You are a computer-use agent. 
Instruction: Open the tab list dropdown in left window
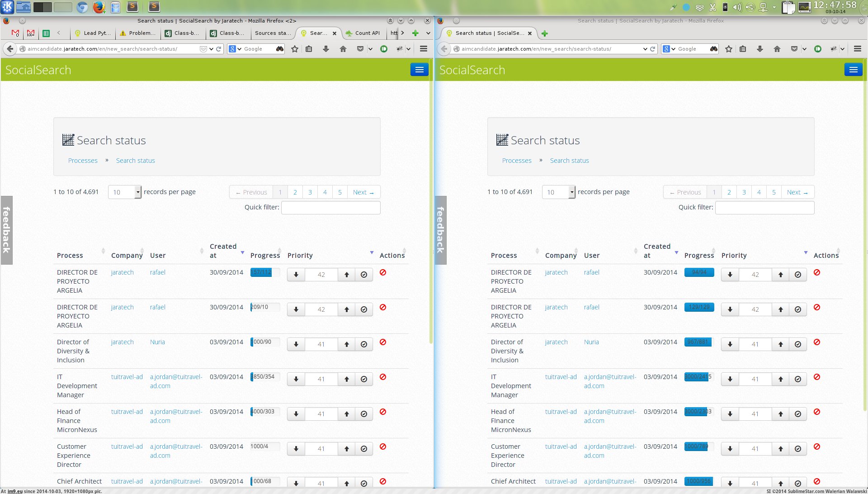[x=428, y=33]
